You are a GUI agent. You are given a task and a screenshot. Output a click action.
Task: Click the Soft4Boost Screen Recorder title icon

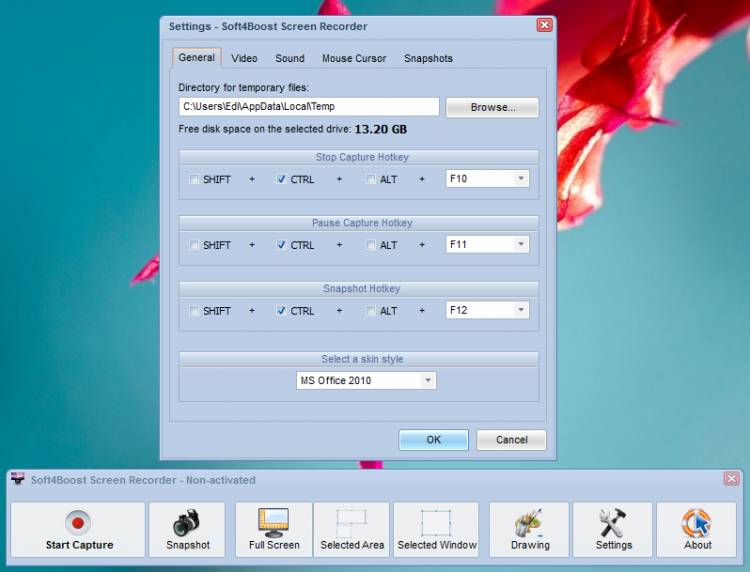[x=18, y=479]
